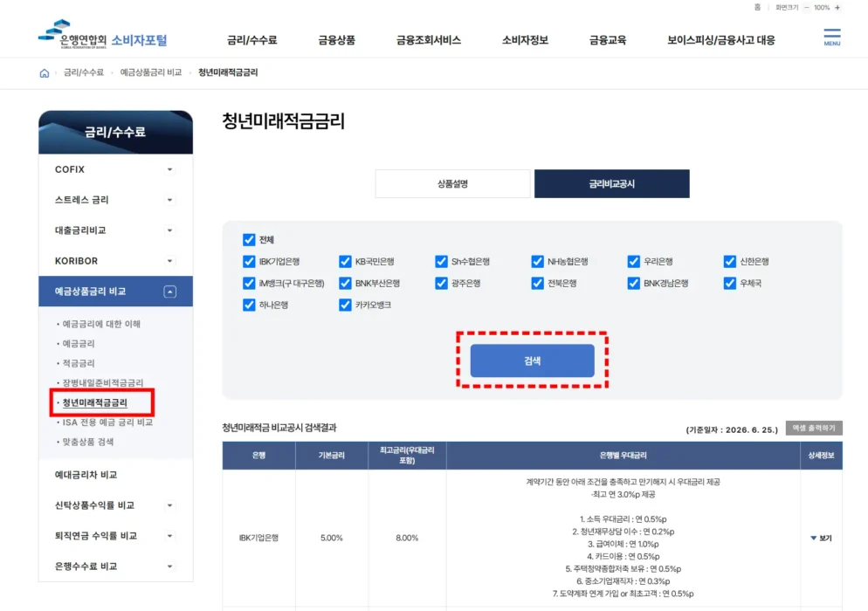Open the 장병내일준비적금금리 sidebar link
The image size is (868, 611).
point(102,382)
